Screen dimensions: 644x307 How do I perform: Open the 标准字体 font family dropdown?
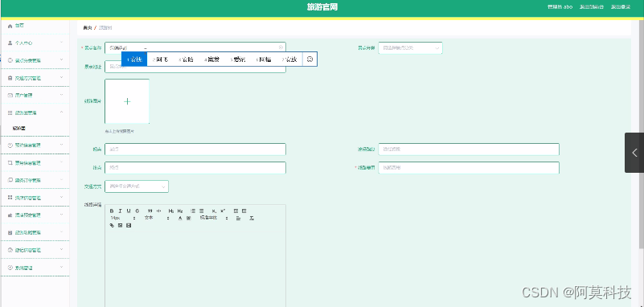pos(214,218)
